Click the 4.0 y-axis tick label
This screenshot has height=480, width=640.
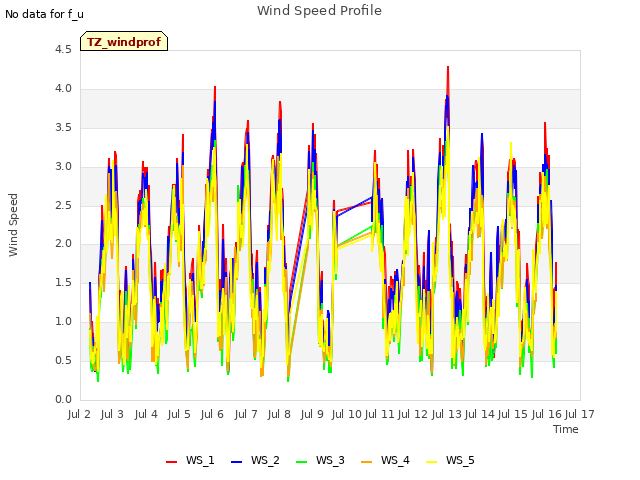[x=63, y=88]
